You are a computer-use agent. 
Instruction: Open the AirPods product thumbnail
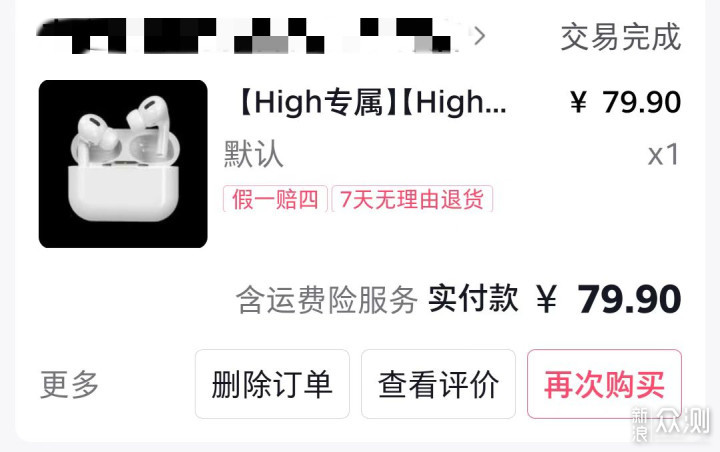click(x=123, y=164)
